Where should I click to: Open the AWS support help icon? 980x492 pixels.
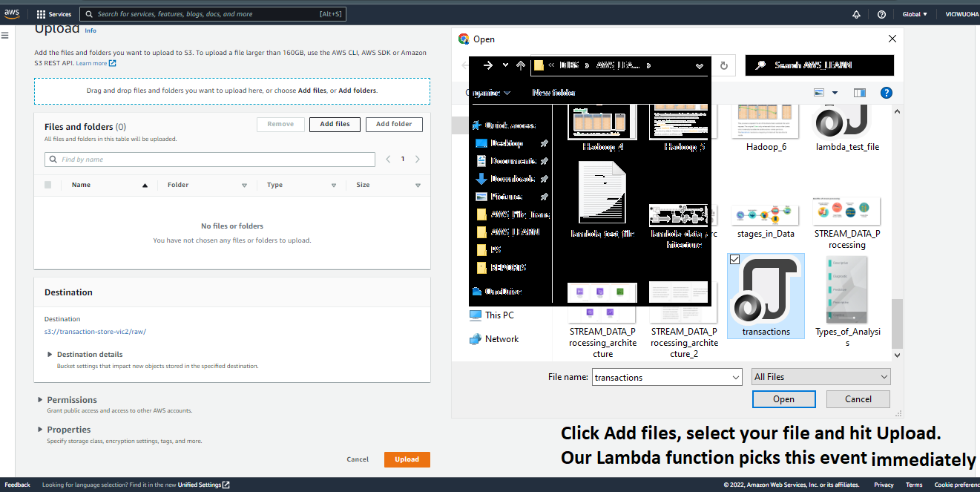(x=881, y=14)
